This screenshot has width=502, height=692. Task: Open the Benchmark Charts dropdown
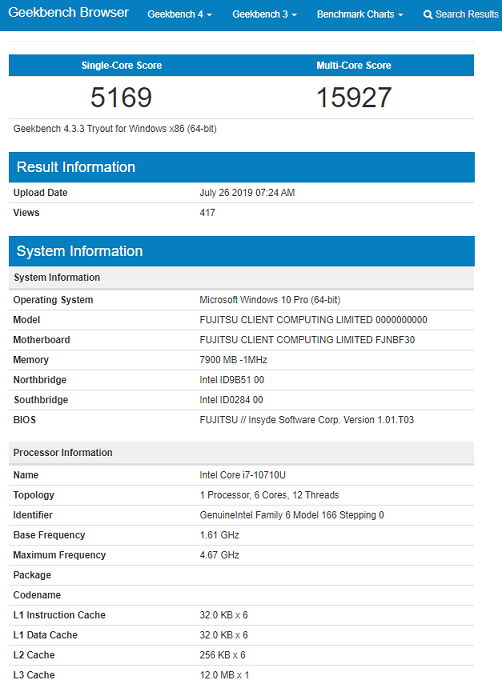[x=360, y=15]
